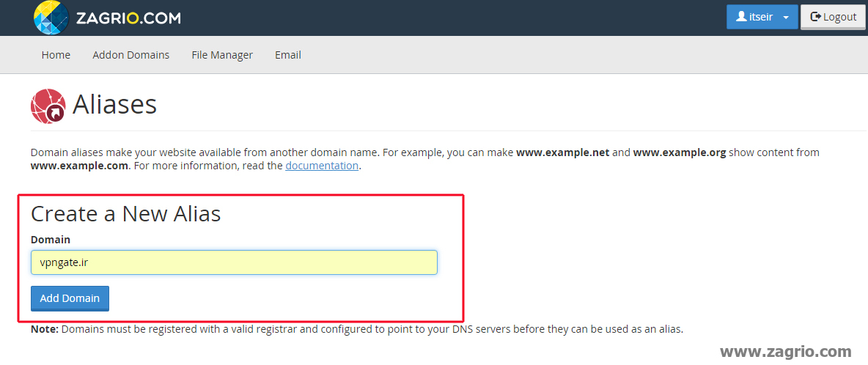Click the Logout arrow icon

814,17
